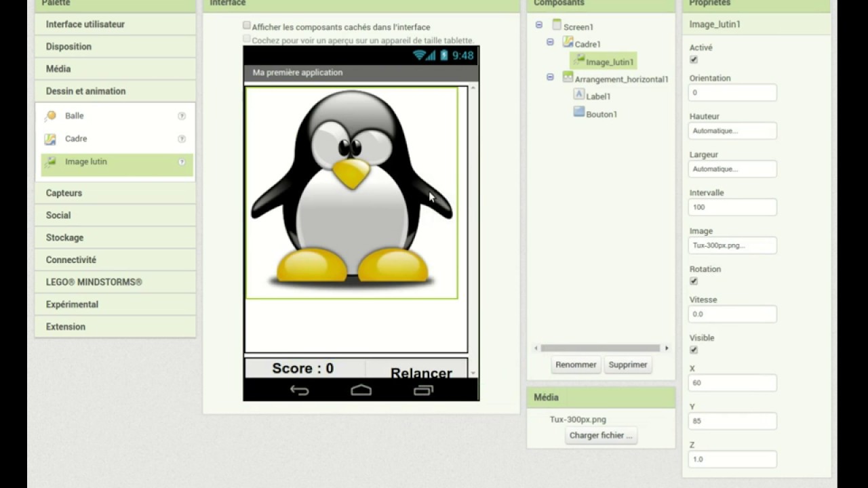
Task: Click the Cadre1 icon in component tree
Action: tap(568, 42)
